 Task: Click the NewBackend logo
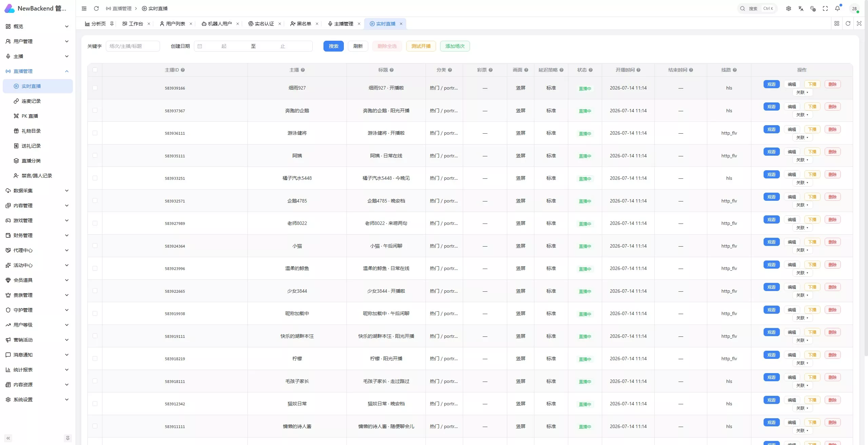tap(9, 8)
